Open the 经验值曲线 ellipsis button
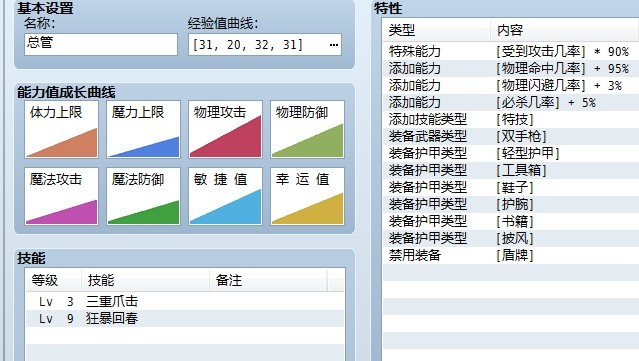 click(x=334, y=44)
